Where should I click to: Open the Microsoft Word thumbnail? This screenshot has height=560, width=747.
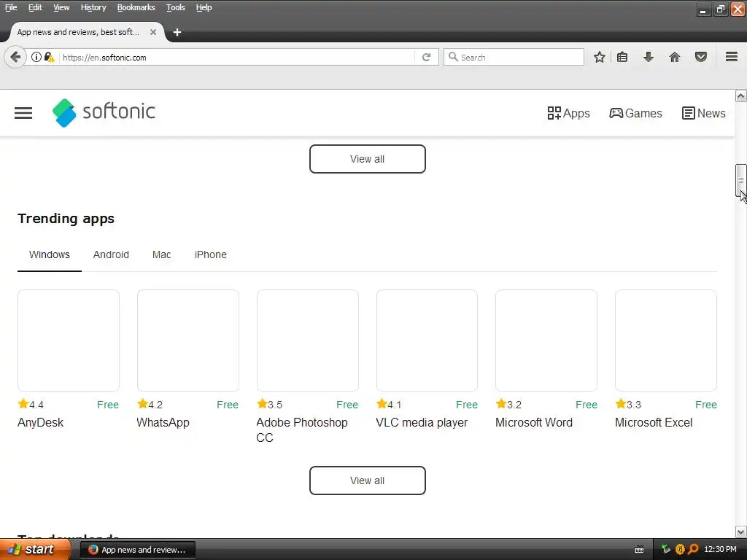(x=546, y=341)
